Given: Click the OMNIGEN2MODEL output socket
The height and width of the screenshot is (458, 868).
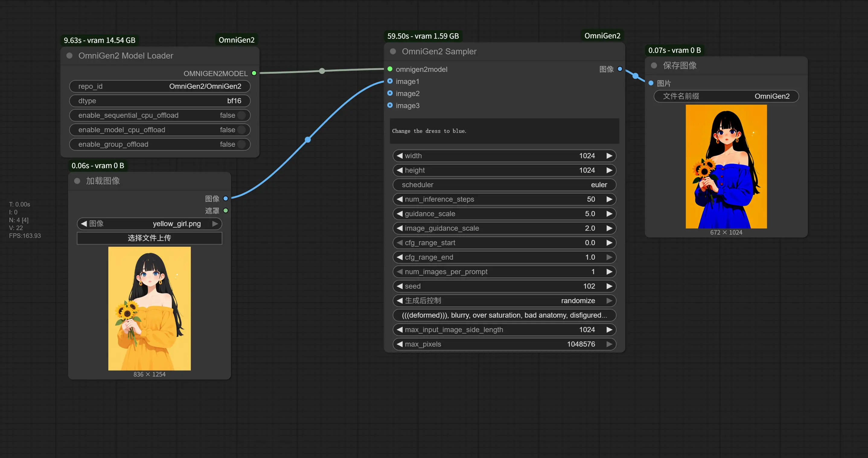Looking at the screenshot, I should [254, 73].
